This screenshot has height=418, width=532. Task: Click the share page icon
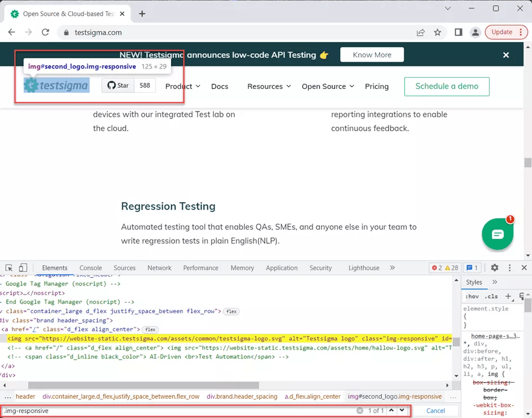(x=421, y=32)
